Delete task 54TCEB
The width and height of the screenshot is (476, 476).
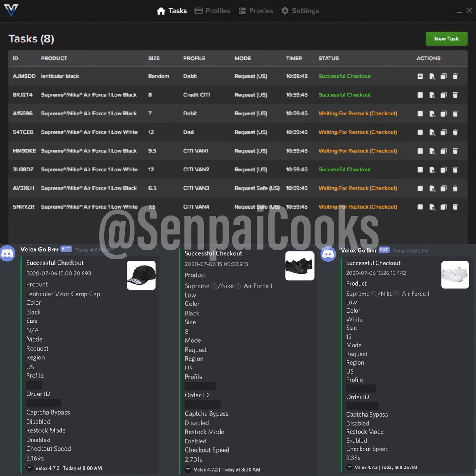(x=455, y=132)
